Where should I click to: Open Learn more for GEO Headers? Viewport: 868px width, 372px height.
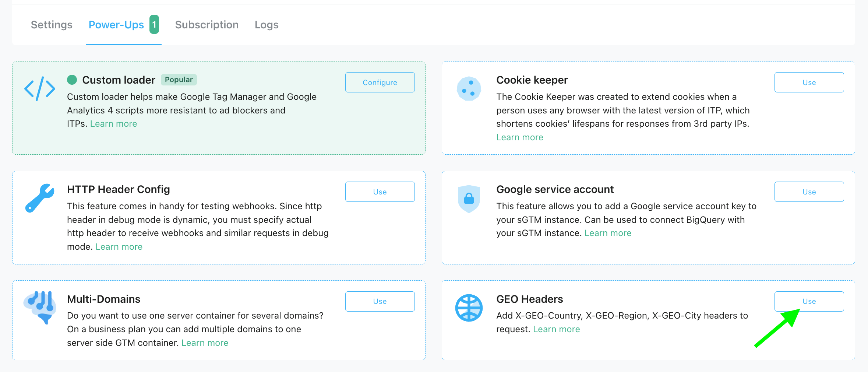click(557, 329)
